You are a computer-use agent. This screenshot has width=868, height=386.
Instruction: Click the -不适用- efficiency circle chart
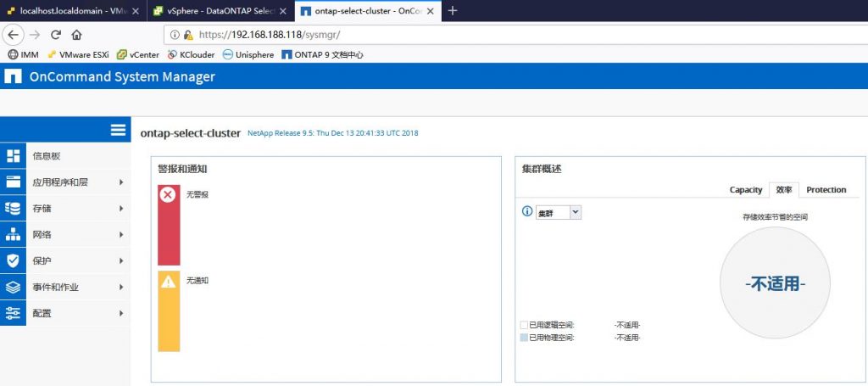[775, 283]
